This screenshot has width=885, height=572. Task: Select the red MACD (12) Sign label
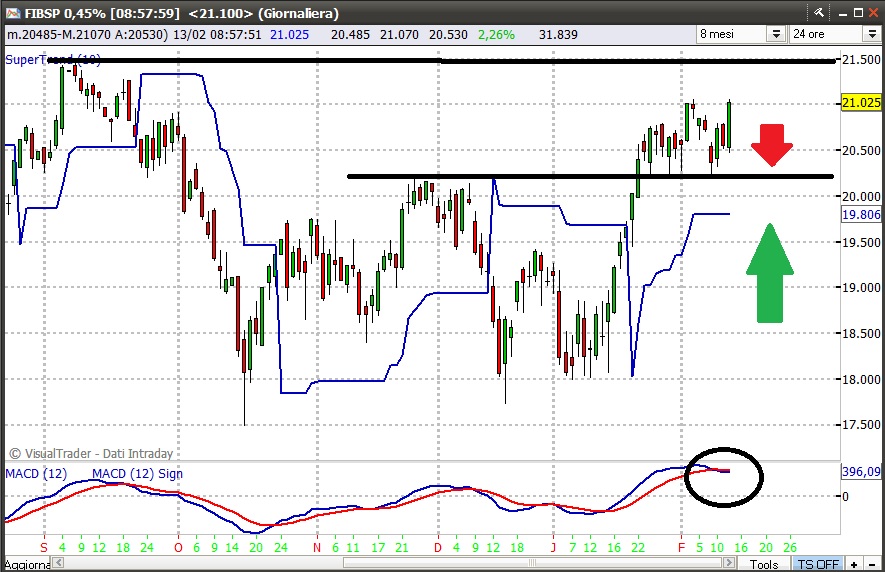tap(137, 473)
